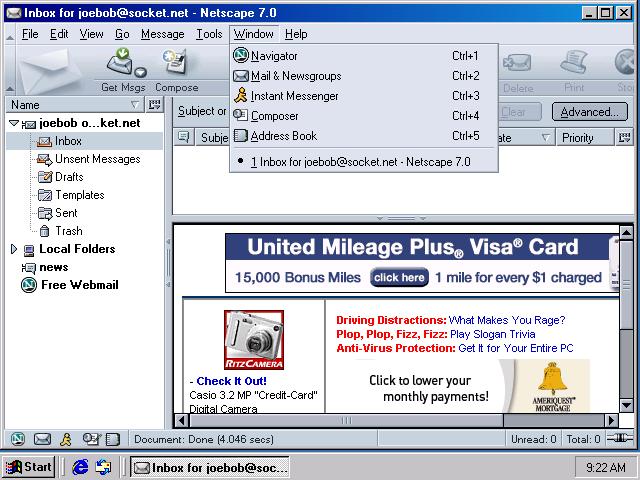640x480 pixels.
Task: Click the message pane splitter grippy
Action: [402, 219]
